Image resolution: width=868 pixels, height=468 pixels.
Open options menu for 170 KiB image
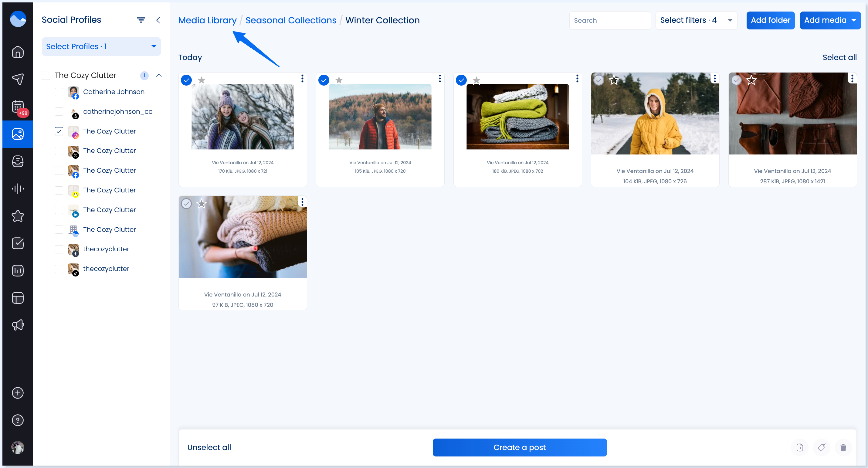(x=302, y=79)
